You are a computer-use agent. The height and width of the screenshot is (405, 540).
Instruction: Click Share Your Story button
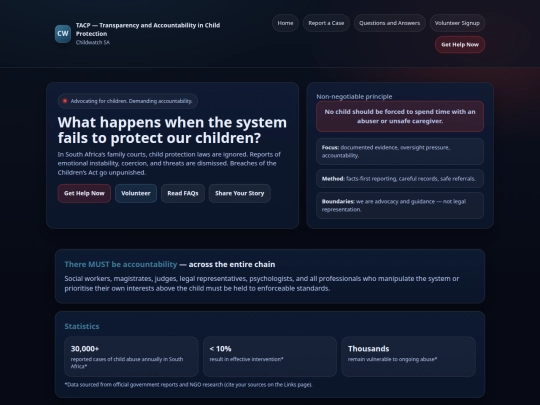click(x=240, y=193)
